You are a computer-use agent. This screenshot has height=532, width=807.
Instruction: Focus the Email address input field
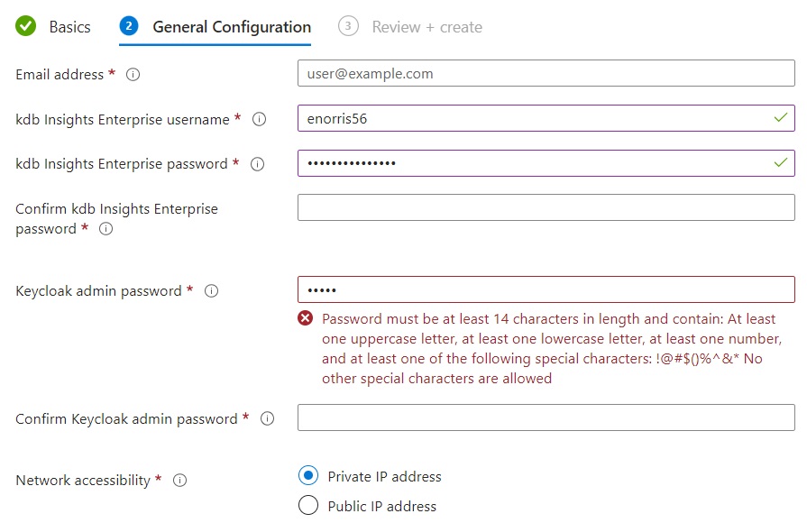click(546, 73)
